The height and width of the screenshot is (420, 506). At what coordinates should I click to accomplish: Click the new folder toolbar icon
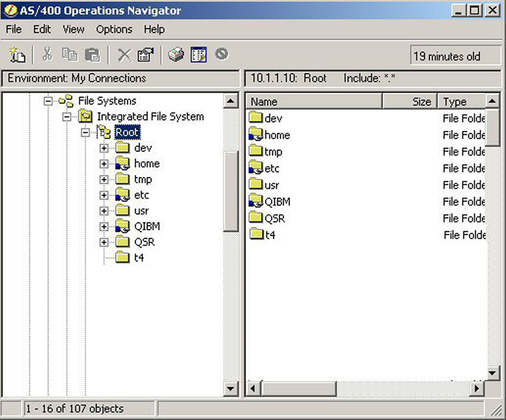click(17, 55)
